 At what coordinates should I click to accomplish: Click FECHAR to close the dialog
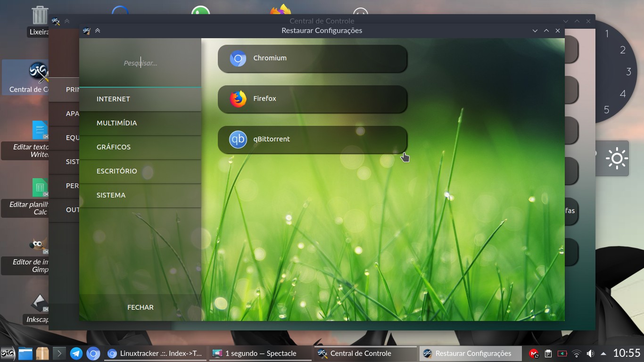tap(140, 307)
